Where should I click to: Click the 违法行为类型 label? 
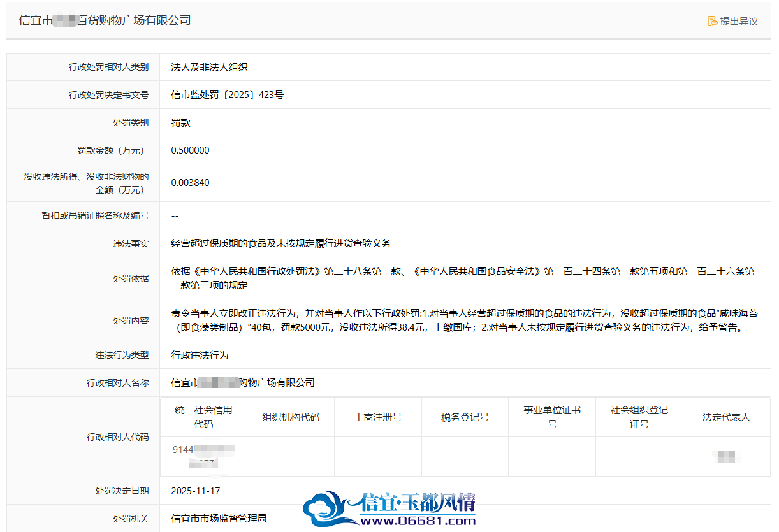pyautogui.click(x=122, y=355)
